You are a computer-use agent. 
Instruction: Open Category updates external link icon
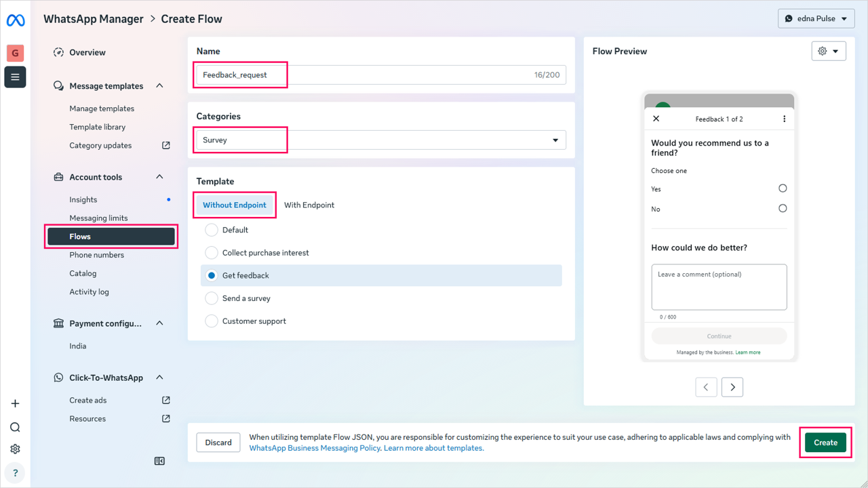tap(166, 145)
